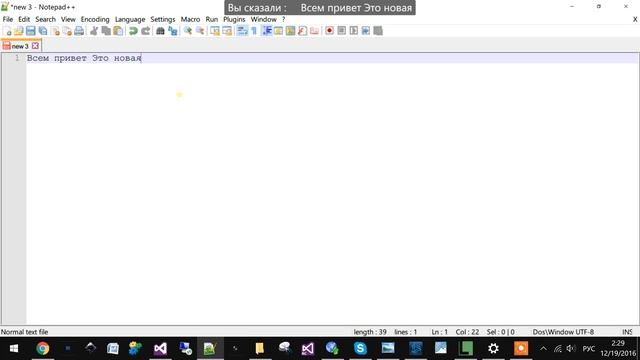Click 'Normal text file' in status bar

pyautogui.click(x=24, y=332)
